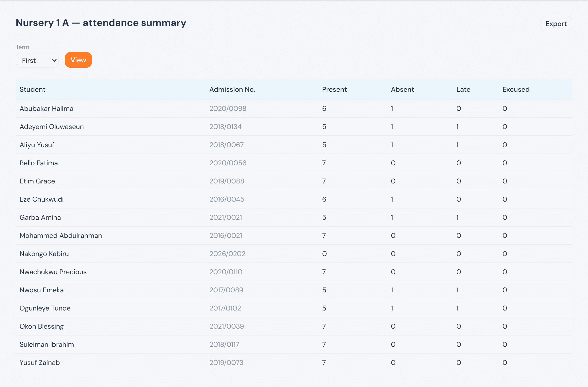Click admission number 2020/0056

pyautogui.click(x=228, y=163)
